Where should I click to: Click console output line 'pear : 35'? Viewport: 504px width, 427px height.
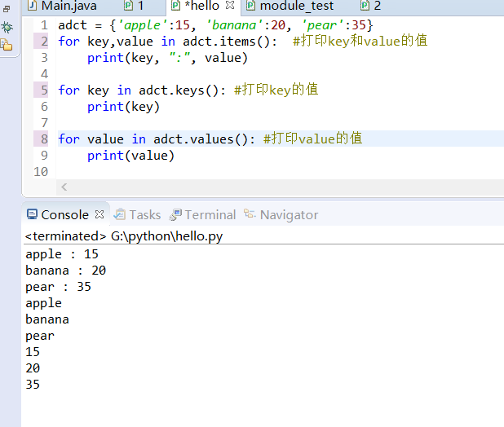pyautogui.click(x=58, y=287)
